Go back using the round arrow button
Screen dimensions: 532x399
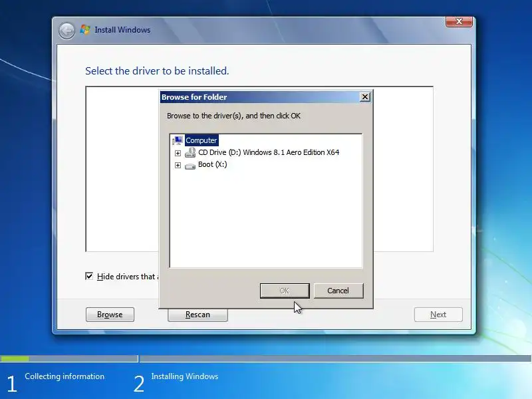[x=66, y=31]
